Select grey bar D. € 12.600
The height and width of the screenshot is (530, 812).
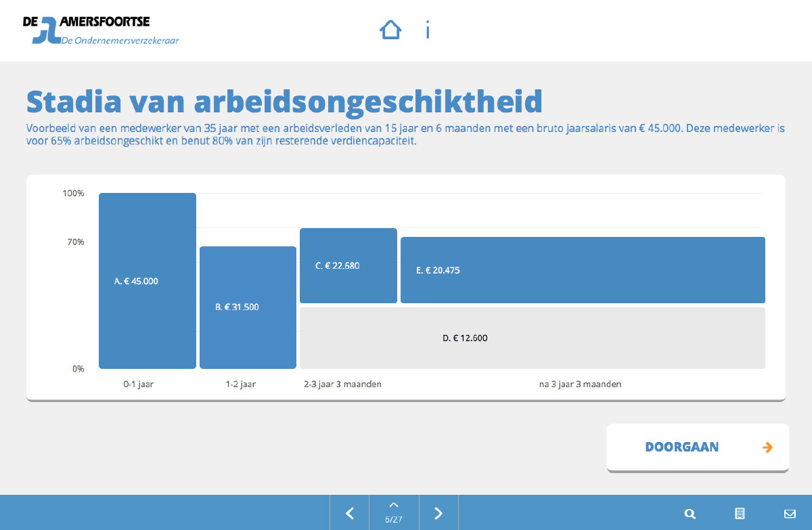533,338
